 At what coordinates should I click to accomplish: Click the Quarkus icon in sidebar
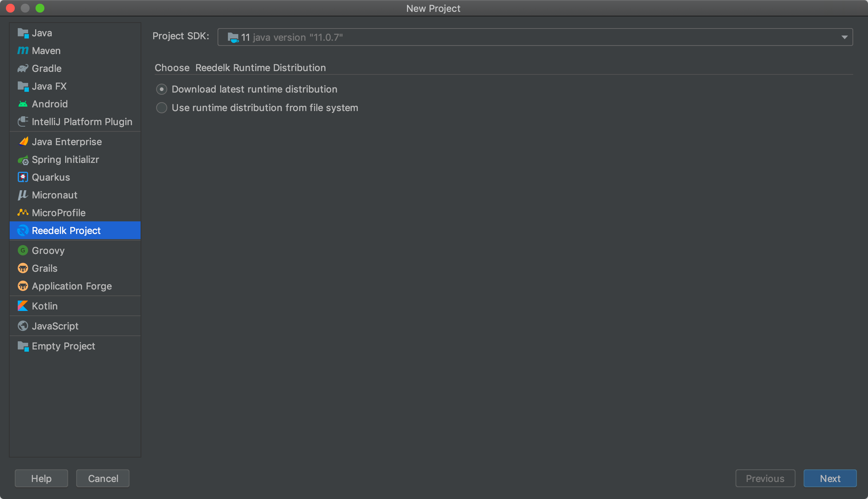[23, 177]
